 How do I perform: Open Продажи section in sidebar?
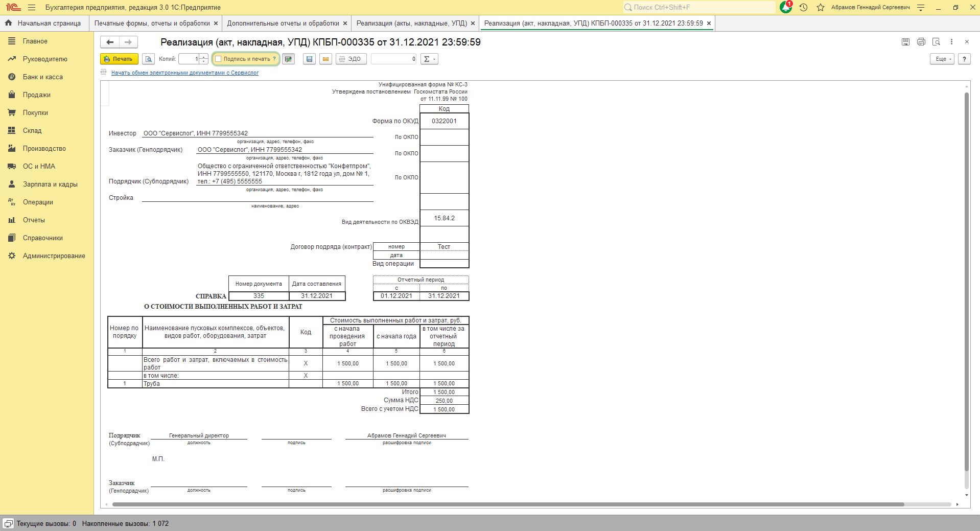coord(37,95)
